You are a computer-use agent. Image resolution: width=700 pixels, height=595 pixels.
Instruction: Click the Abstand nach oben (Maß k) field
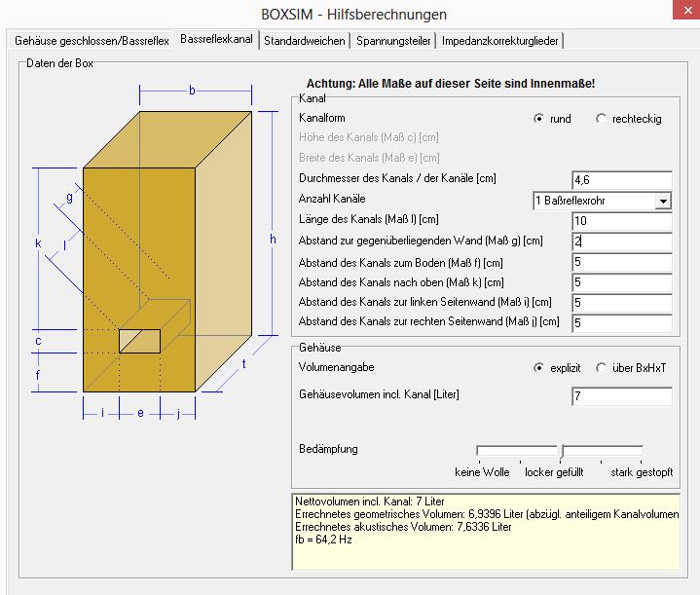(622, 282)
